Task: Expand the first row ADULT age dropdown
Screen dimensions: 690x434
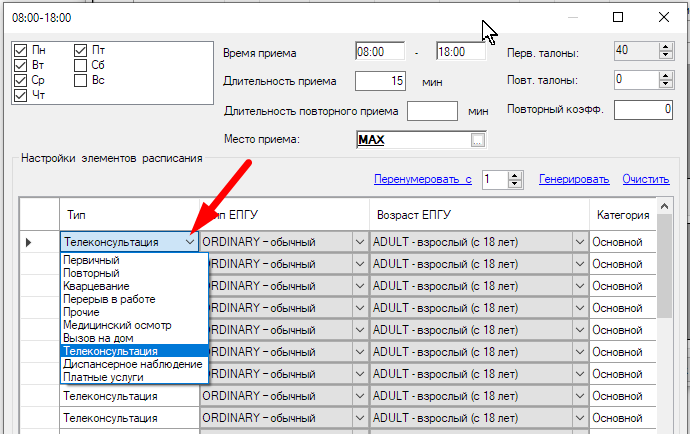Action: tap(578, 242)
